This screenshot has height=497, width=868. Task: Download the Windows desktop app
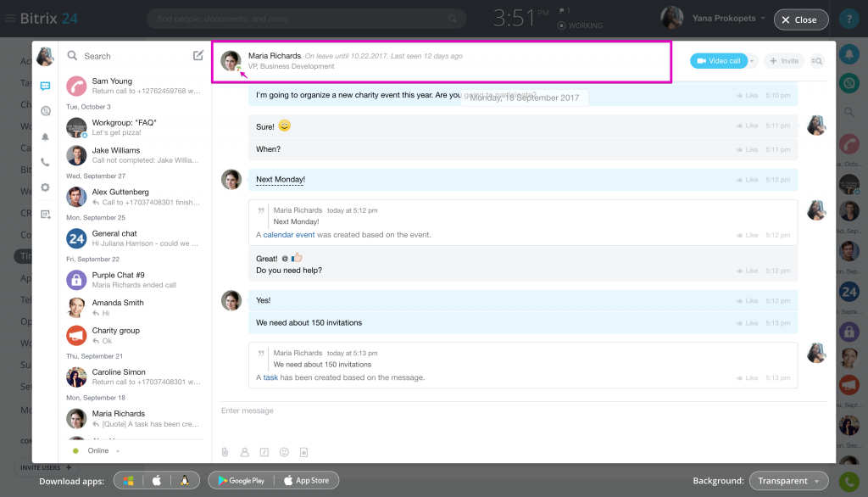(129, 480)
